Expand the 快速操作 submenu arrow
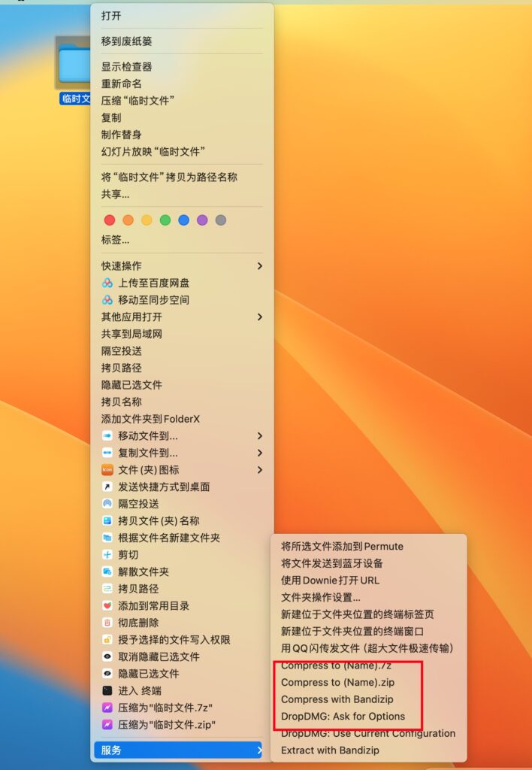 (260, 265)
